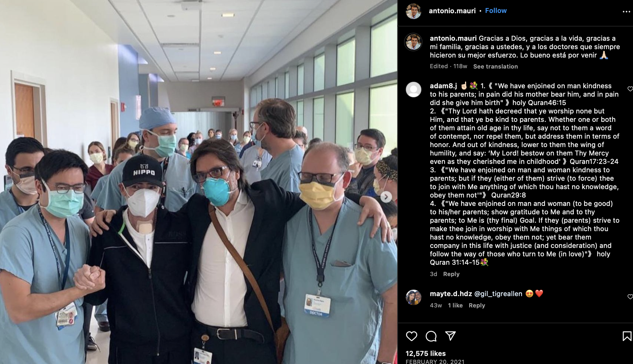This screenshot has height=364, width=633.
Task: Save post with the bookmark icon
Action: (x=627, y=336)
